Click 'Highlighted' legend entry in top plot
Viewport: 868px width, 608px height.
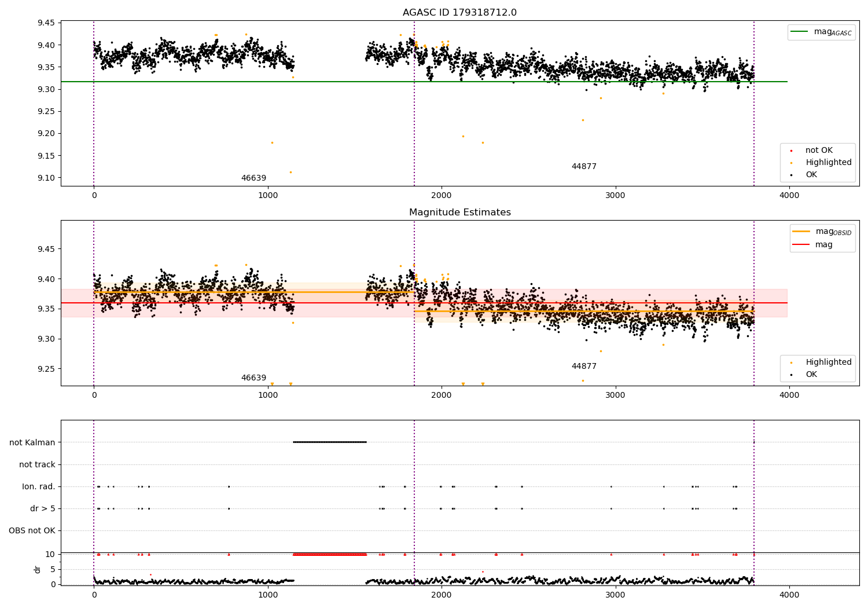pyautogui.click(x=821, y=163)
